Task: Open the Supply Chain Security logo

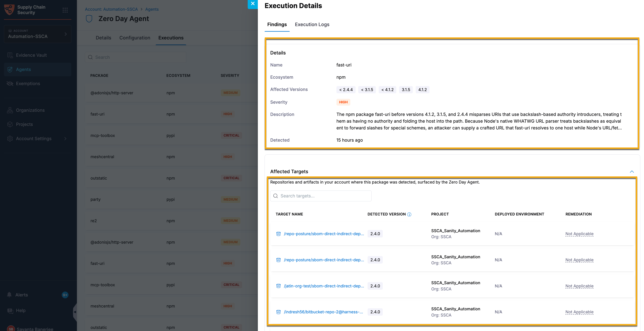Action: (9, 10)
